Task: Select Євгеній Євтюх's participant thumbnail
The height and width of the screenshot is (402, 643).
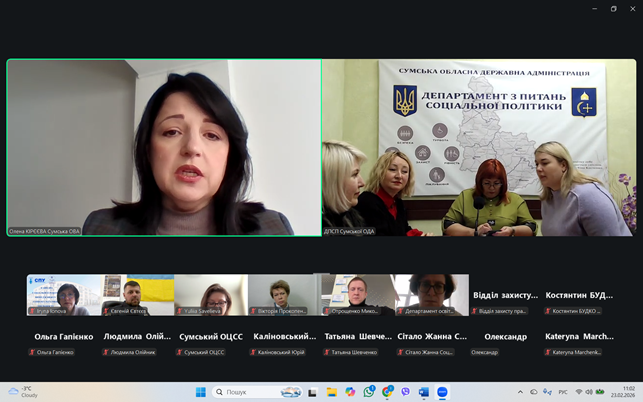Action: pyautogui.click(x=137, y=295)
